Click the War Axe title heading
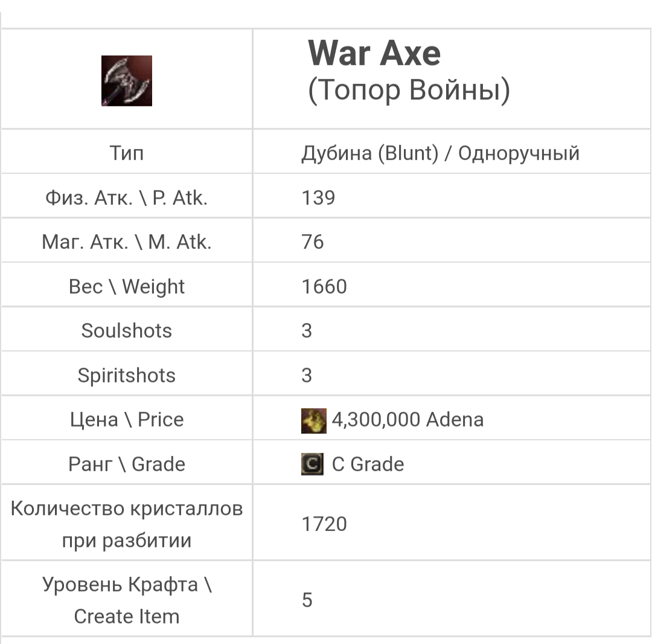Screen dimensions: 652x644 [374, 53]
